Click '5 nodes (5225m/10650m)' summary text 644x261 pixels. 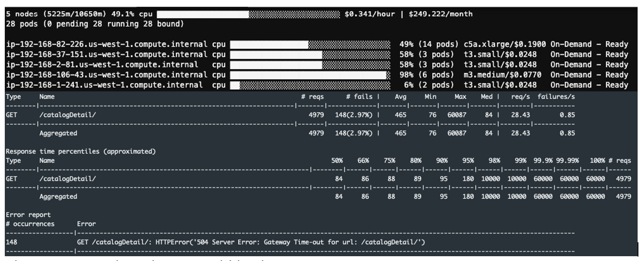(x=56, y=14)
